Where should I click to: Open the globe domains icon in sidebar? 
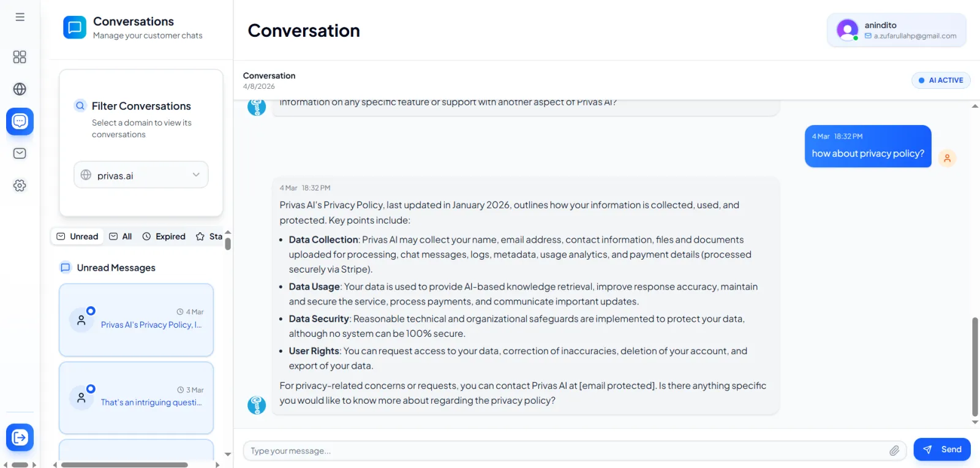(x=20, y=89)
